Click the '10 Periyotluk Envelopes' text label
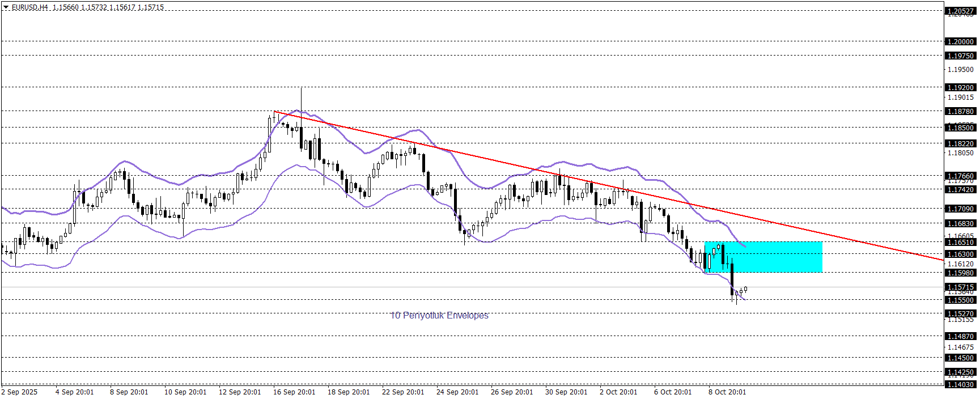This screenshot has height=399, width=980. click(x=439, y=315)
